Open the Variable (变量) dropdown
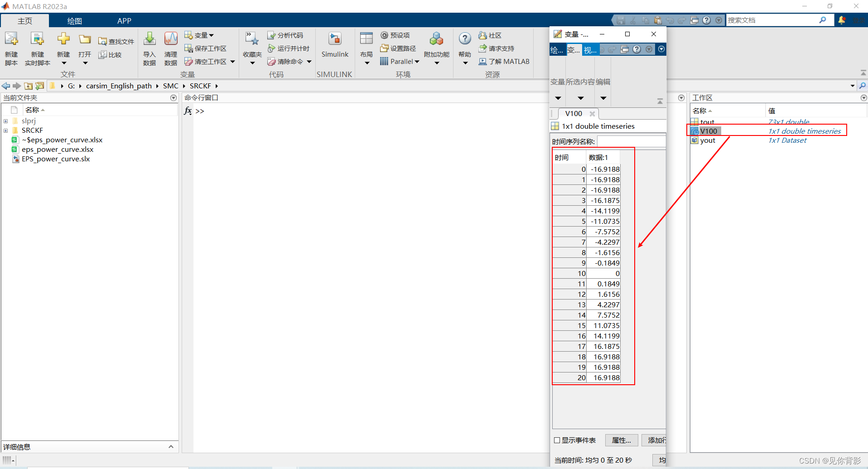Viewport: 868px width, 469px height. (199, 35)
